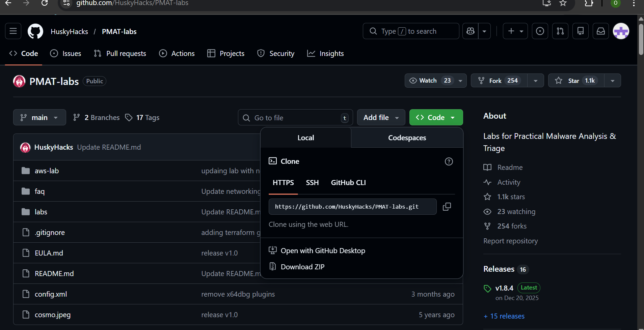Open repositories icon in top header
This screenshot has width=644, height=330.
click(581, 31)
